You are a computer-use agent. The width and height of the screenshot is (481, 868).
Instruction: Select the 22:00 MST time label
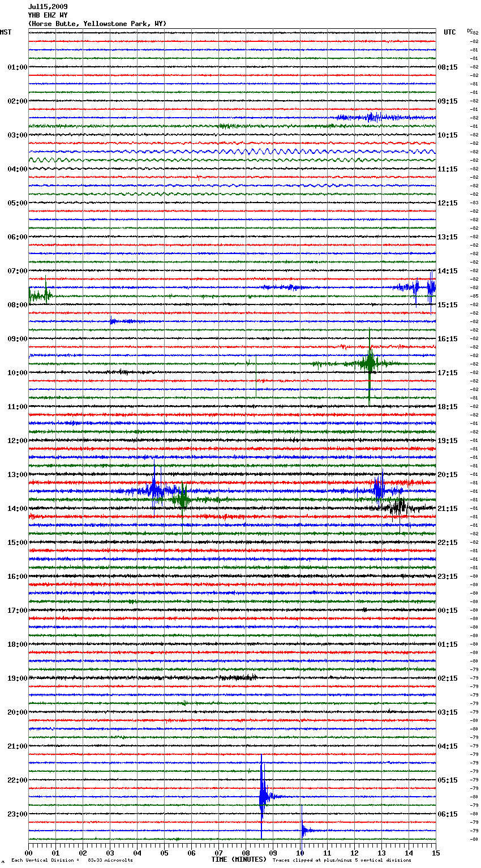pyautogui.click(x=17, y=780)
